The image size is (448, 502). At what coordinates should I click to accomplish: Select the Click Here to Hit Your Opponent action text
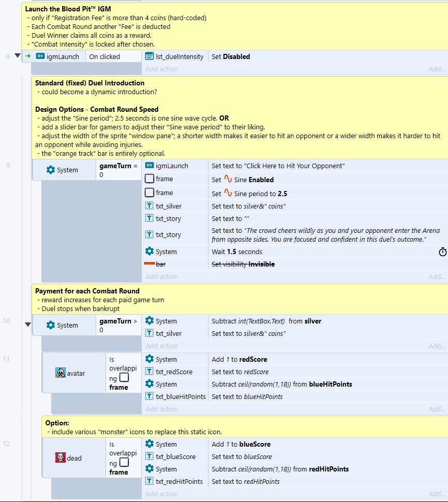pos(278,166)
